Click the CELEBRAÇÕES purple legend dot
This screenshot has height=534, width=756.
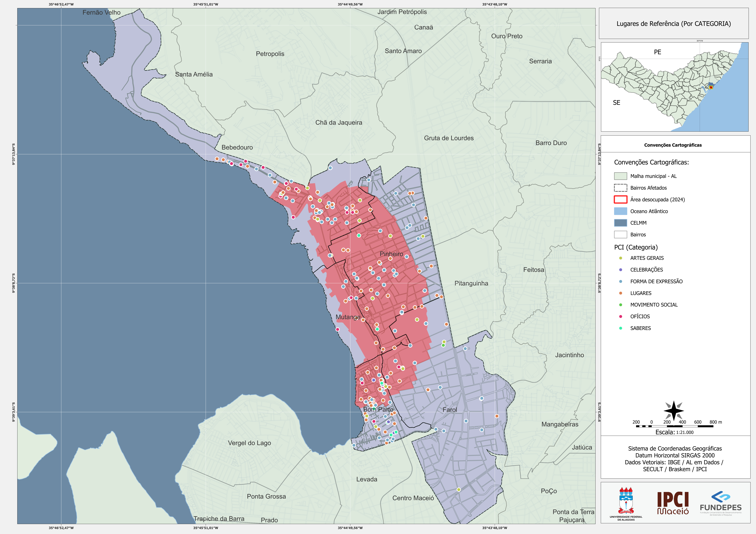621,270
